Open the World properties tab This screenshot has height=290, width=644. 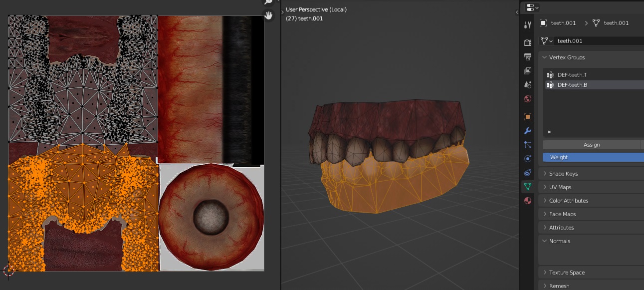click(x=528, y=98)
